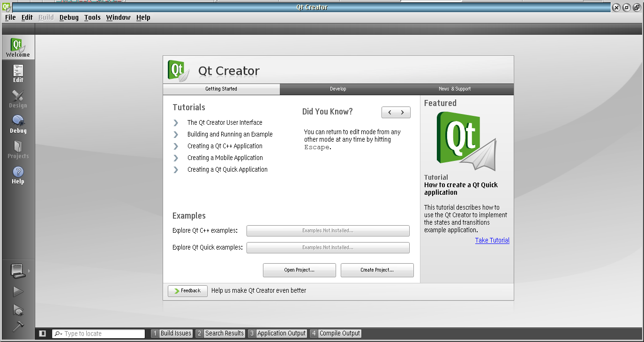The height and width of the screenshot is (342, 644).
Task: Show previous Did You Know tip
Action: click(x=389, y=113)
